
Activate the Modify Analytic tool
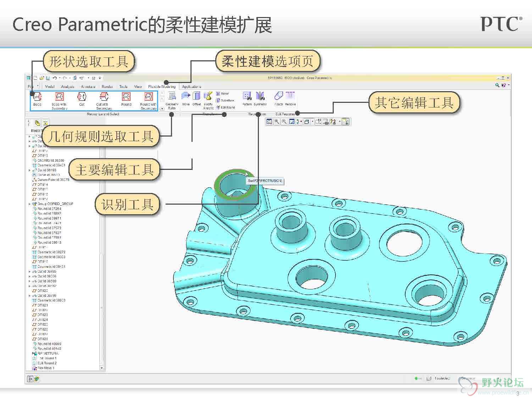[x=208, y=100]
